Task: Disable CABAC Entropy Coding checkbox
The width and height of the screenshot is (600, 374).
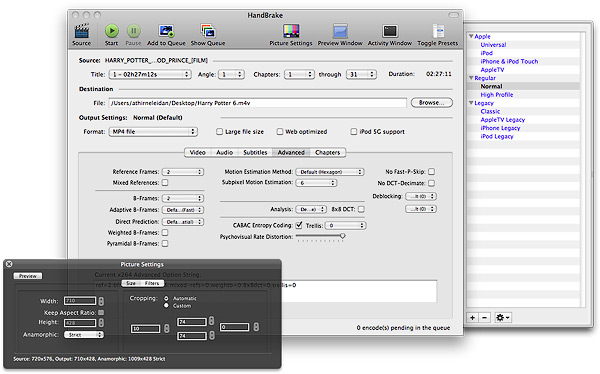Action: pos(299,225)
